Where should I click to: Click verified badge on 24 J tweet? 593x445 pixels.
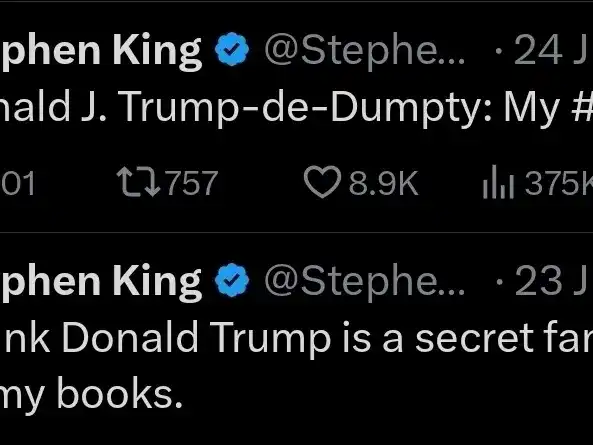pos(232,50)
